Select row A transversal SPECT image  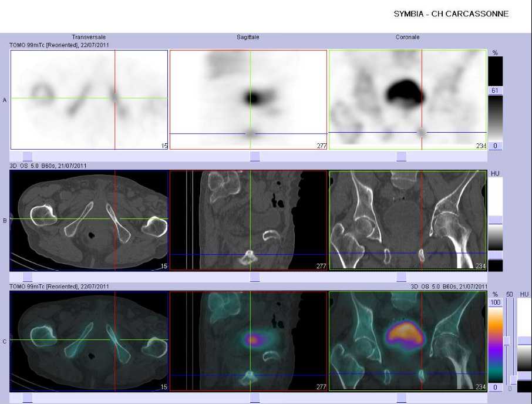pyautogui.click(x=89, y=100)
